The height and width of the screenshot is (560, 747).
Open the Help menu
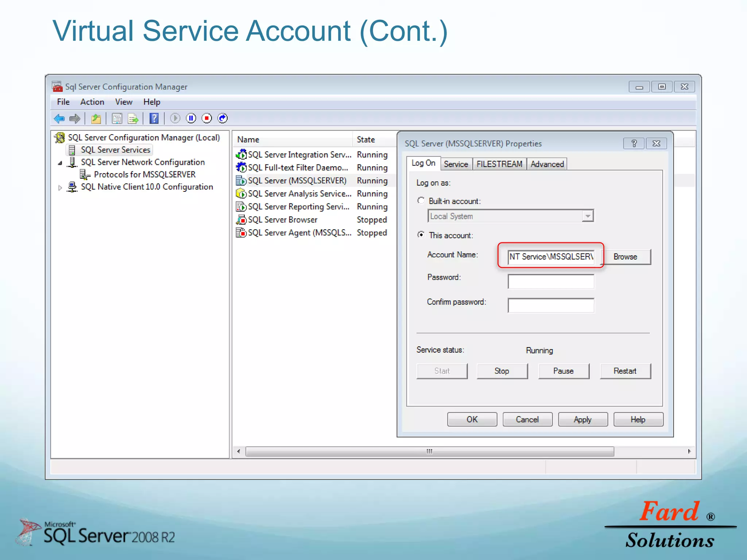(152, 102)
